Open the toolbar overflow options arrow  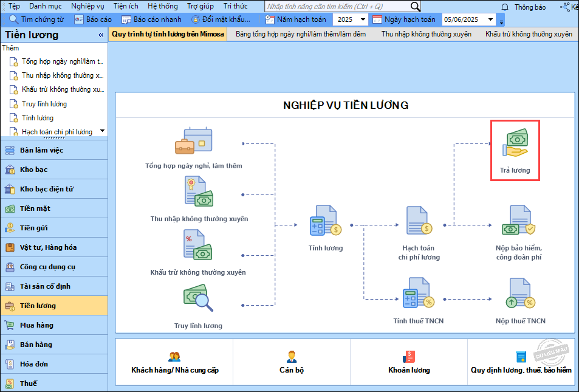pyautogui.click(x=501, y=21)
